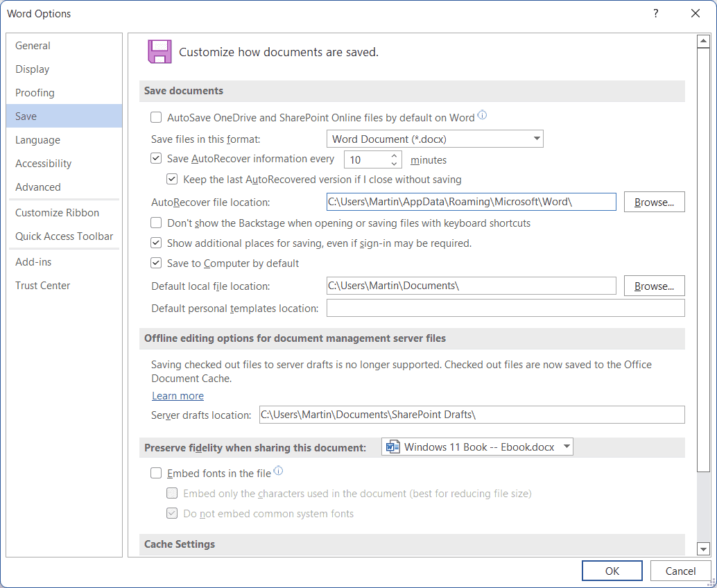Click the help question mark icon
Viewport: 717px width, 588px height.
click(655, 13)
